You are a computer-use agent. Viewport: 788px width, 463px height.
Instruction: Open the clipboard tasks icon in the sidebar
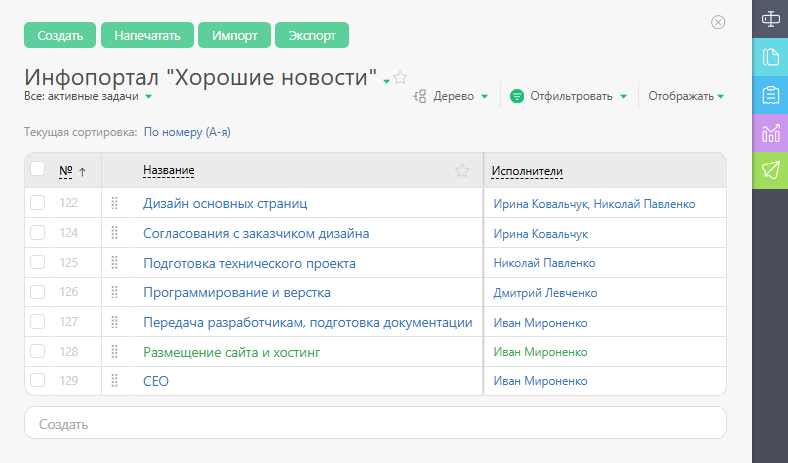[x=770, y=95]
